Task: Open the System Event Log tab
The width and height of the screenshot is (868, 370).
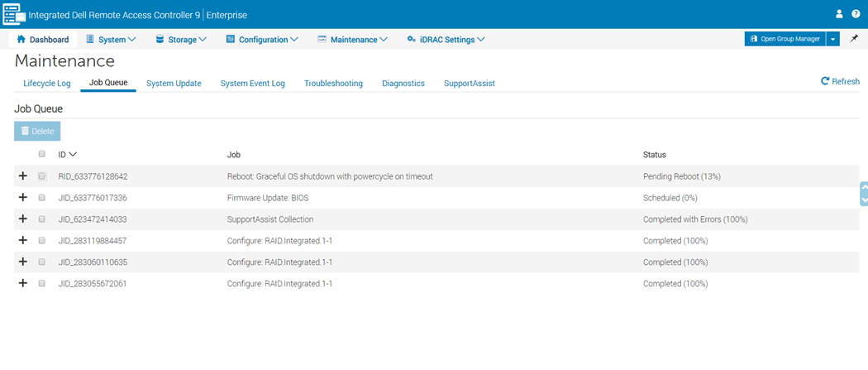Action: (252, 83)
